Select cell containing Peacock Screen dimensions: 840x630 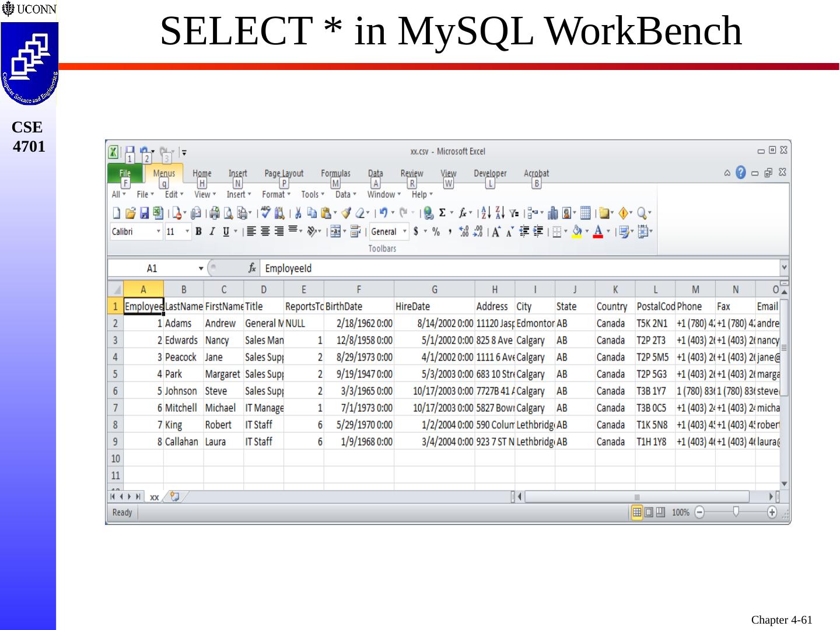(x=183, y=357)
